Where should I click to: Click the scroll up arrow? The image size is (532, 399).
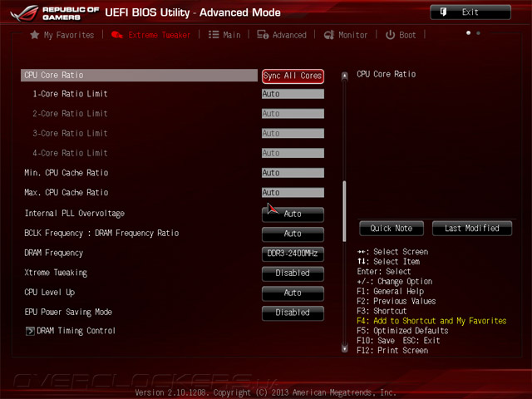tap(344, 76)
